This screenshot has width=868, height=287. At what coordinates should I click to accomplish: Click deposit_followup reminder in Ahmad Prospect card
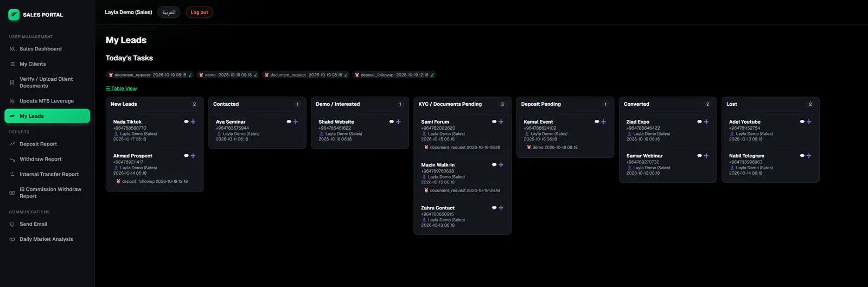pos(152,181)
